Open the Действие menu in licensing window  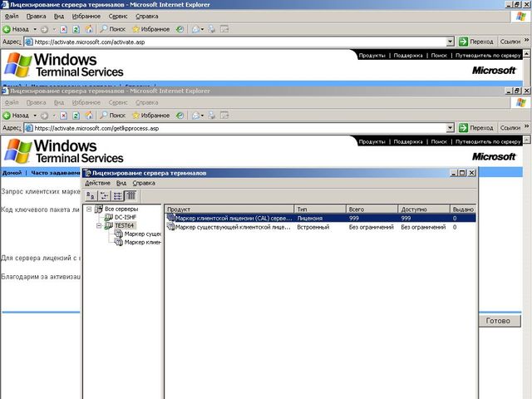[97, 183]
